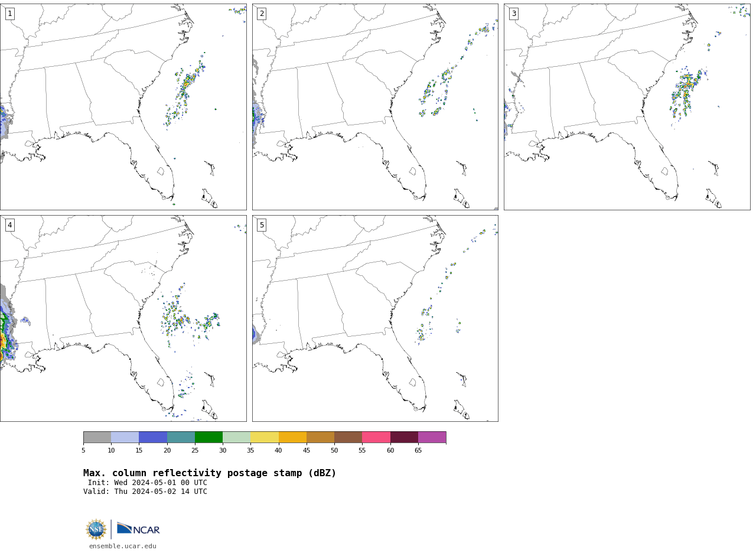Click the Init: Wed 2024-05-01 00 UTC text
Viewport: 756px width, 553px height.
click(148, 483)
